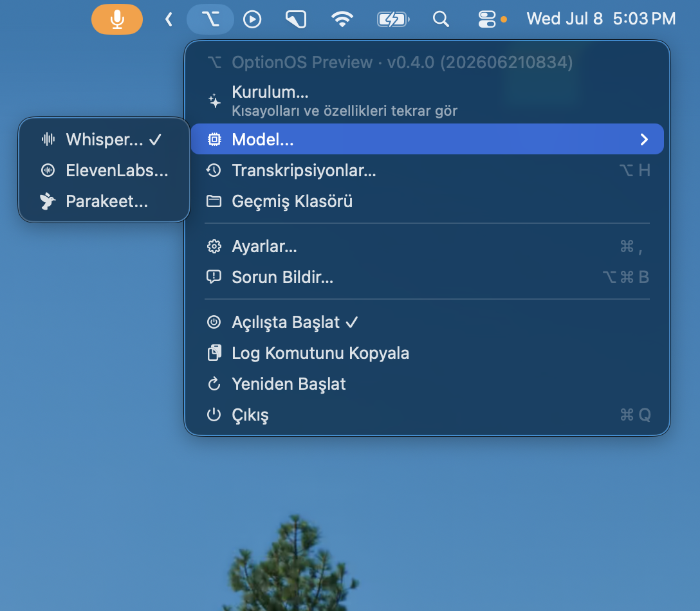Expand the Model submenu chevron

pyautogui.click(x=644, y=140)
